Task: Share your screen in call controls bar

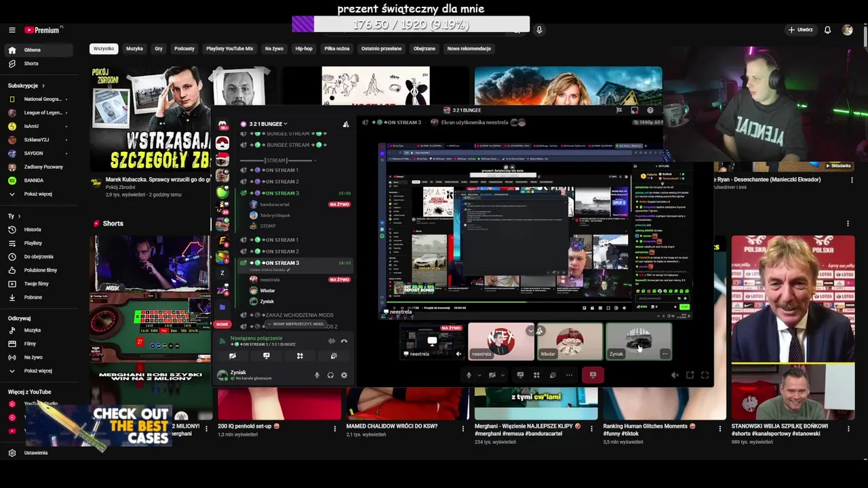Action: coord(520,375)
